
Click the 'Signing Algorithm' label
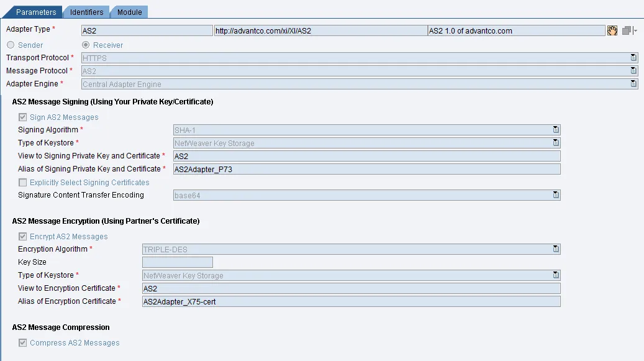click(48, 130)
